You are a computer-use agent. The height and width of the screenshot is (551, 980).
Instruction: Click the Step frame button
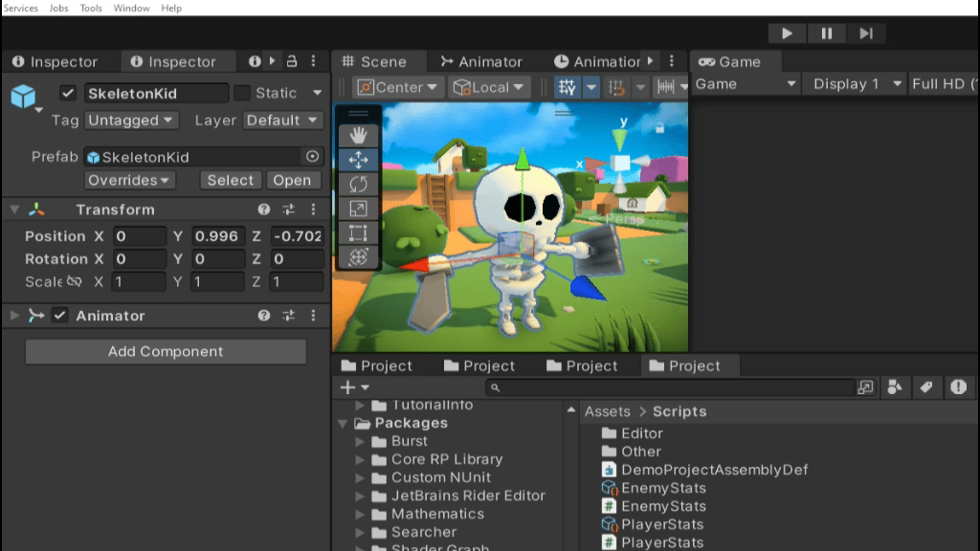[x=865, y=33]
